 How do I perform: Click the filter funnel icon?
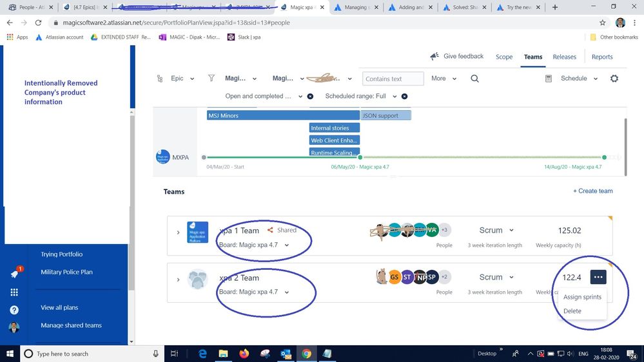tap(211, 78)
